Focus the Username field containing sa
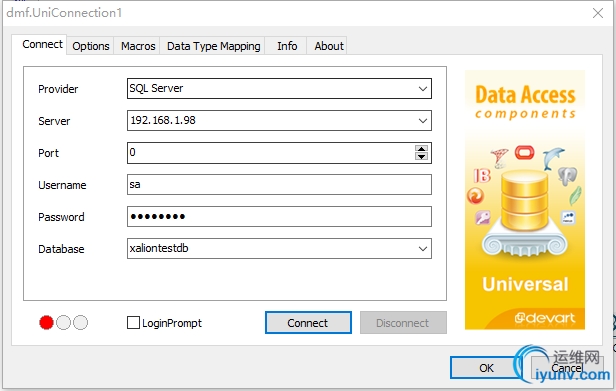616x391 pixels. click(279, 185)
